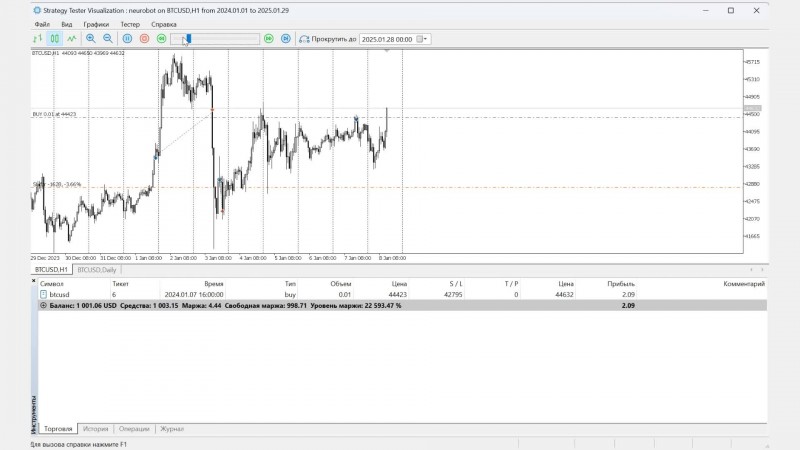This screenshot has height=450, width=800.
Task: Click the T / P column header
Action: 511,284
